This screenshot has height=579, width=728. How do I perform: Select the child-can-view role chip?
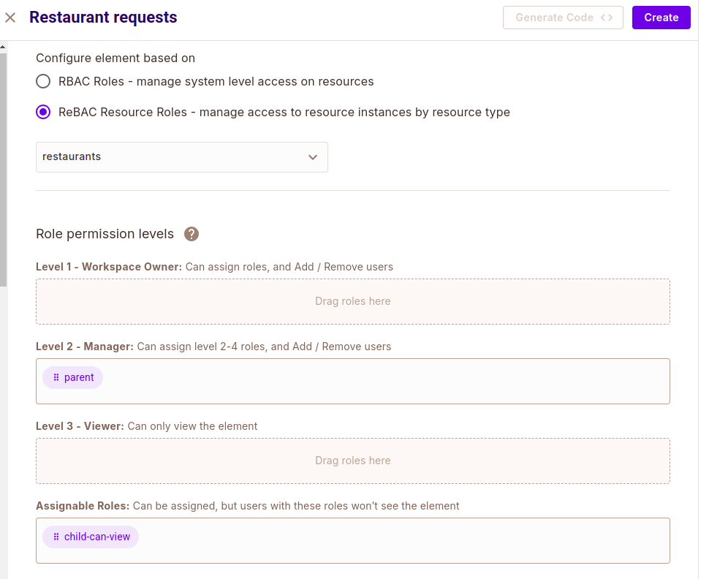96,537
